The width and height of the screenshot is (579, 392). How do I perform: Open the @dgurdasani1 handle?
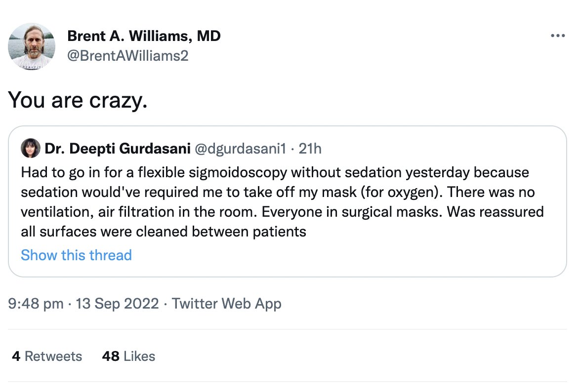[x=243, y=148]
